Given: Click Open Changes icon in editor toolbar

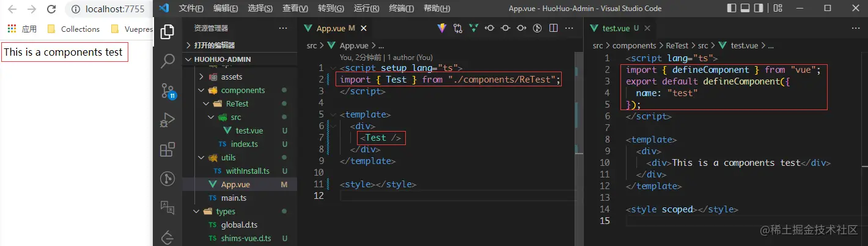Looking at the screenshot, I should 458,28.
